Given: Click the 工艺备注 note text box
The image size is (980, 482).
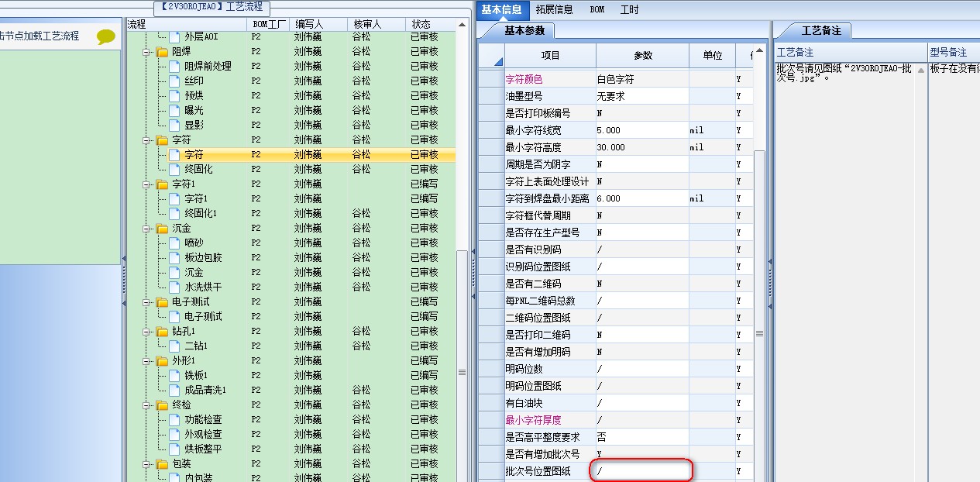Looking at the screenshot, I should 850,271.
